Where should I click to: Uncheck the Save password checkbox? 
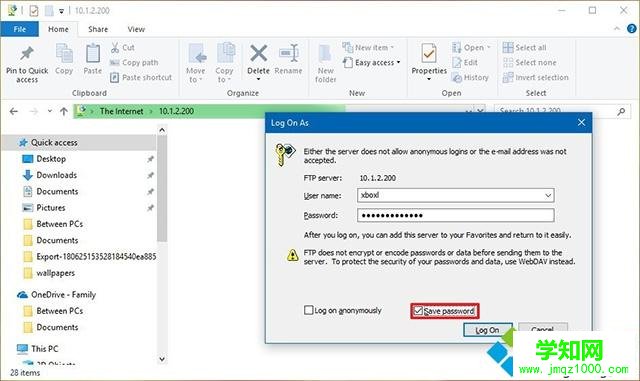click(x=418, y=311)
